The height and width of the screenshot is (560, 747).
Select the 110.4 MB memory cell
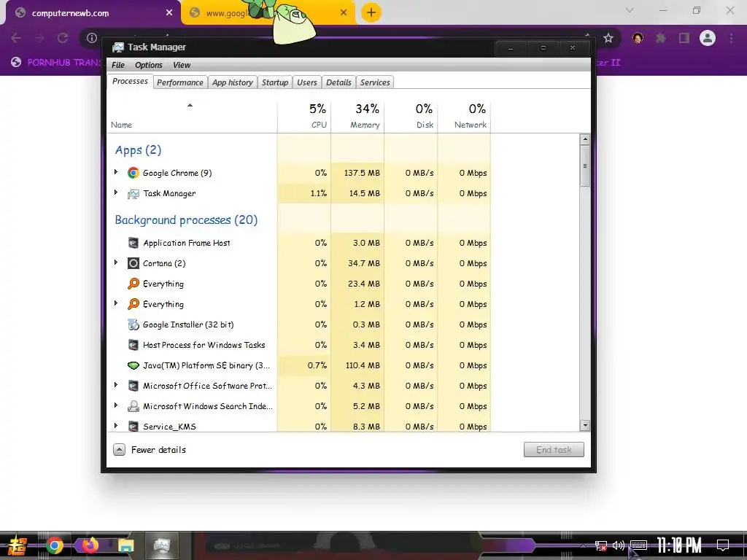click(357, 365)
